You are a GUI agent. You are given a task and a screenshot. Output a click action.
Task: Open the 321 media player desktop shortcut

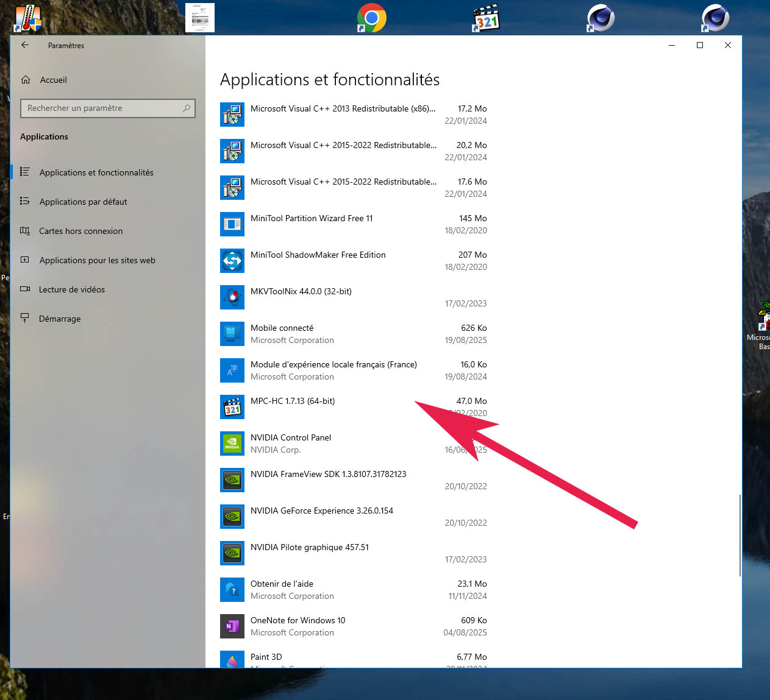pos(486,18)
